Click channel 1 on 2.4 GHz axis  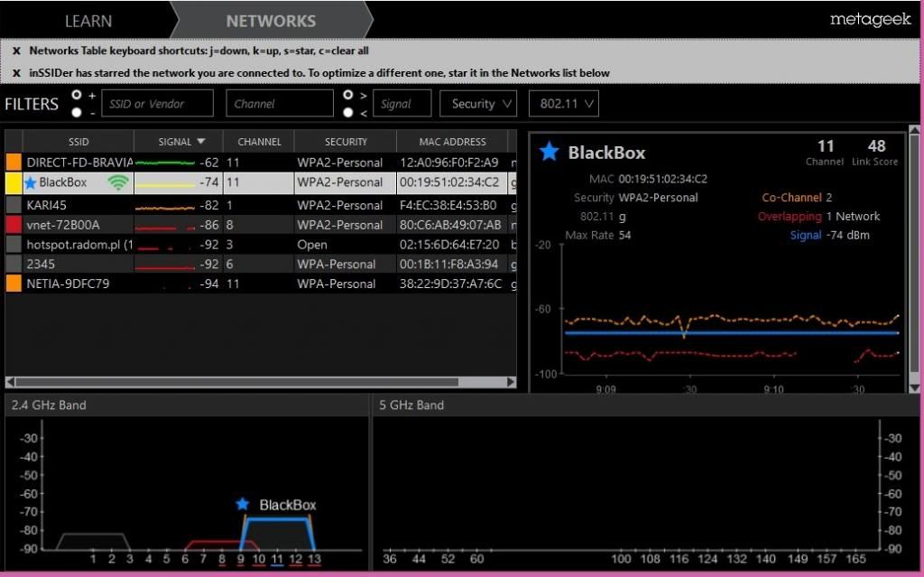tap(93, 559)
